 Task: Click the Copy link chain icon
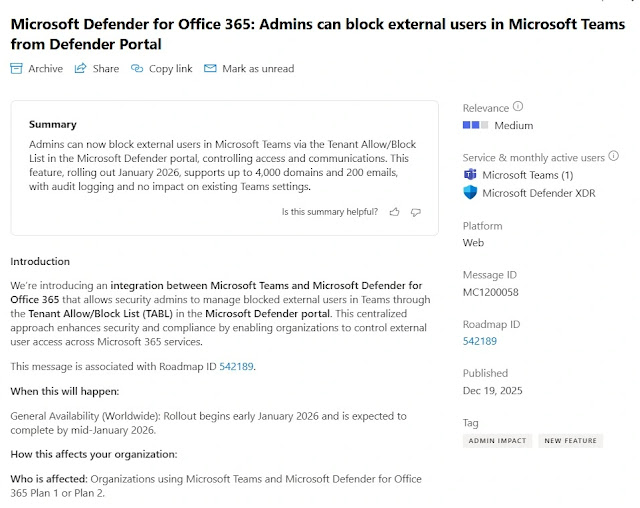(137, 69)
